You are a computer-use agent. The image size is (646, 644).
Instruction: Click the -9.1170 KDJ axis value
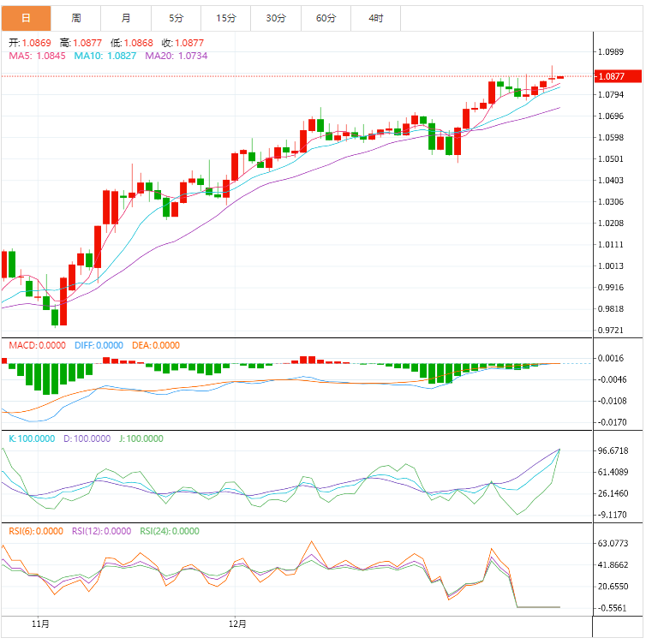(x=613, y=516)
